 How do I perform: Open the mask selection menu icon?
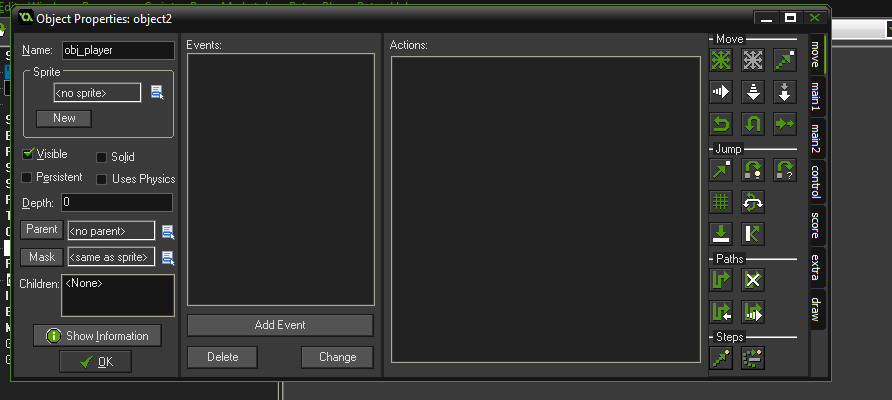click(x=168, y=258)
